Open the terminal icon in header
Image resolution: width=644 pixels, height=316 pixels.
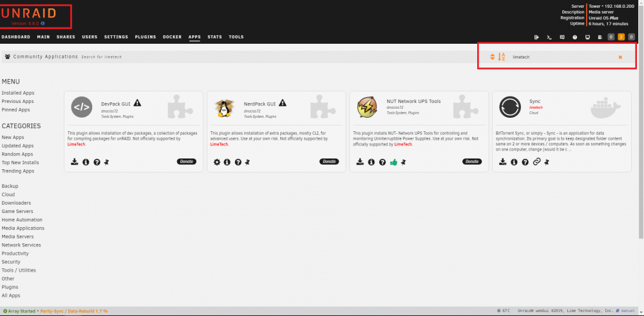point(549,37)
